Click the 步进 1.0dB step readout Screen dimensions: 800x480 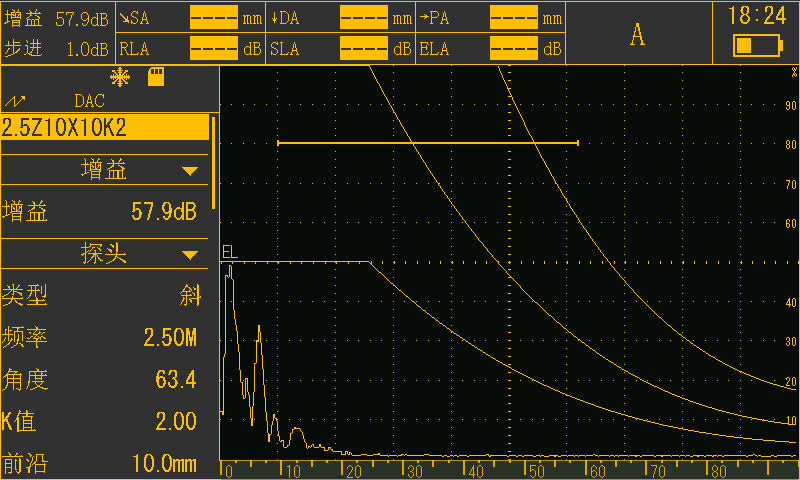tap(57, 49)
